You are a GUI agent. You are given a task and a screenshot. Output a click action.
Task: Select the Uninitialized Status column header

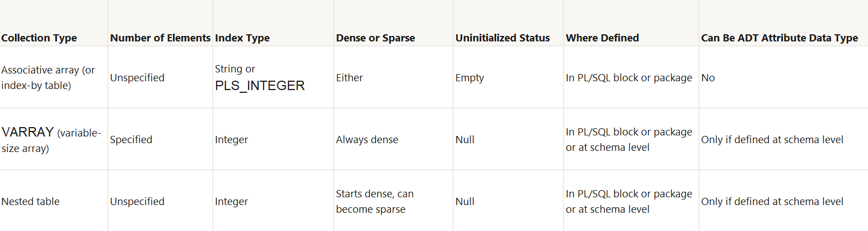coord(502,38)
